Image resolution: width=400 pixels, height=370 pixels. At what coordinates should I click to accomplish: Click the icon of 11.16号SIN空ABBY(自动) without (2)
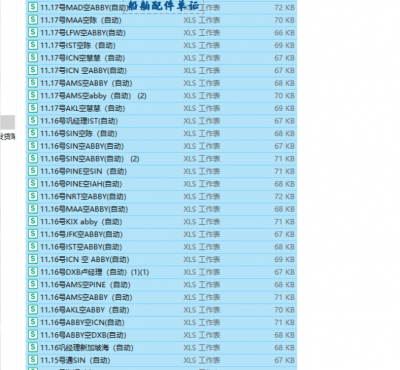click(33, 146)
